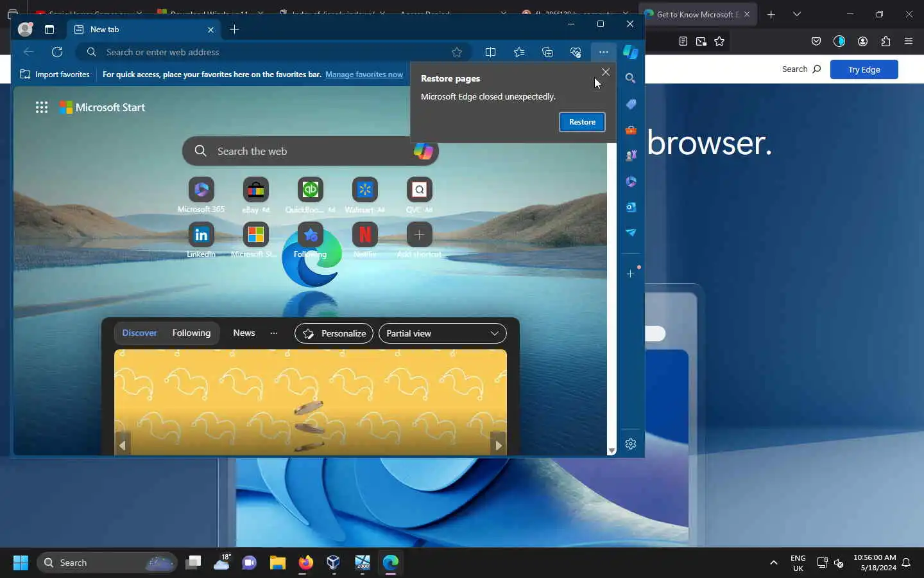Click Manage favorites now link
The height and width of the screenshot is (578, 924).
pos(364,74)
